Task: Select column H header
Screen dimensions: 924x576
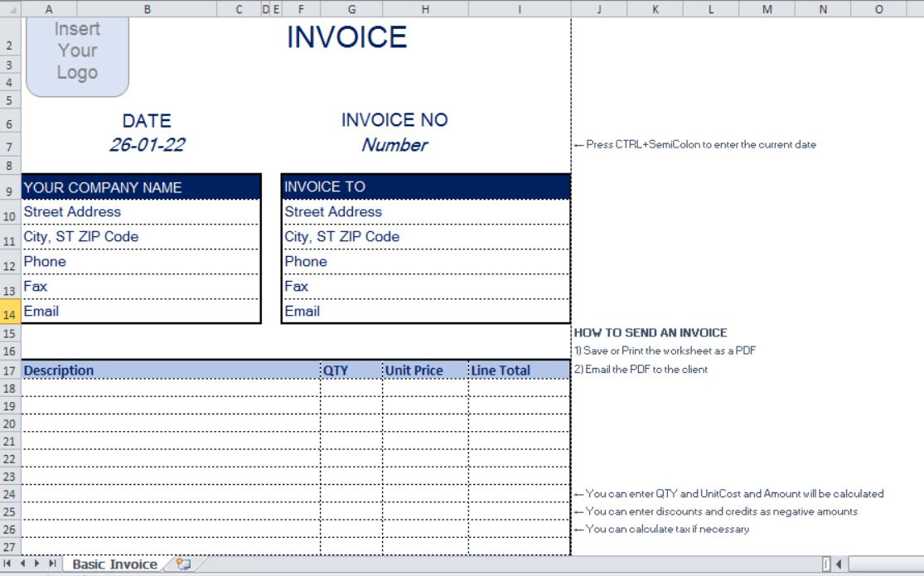Action: coord(425,9)
